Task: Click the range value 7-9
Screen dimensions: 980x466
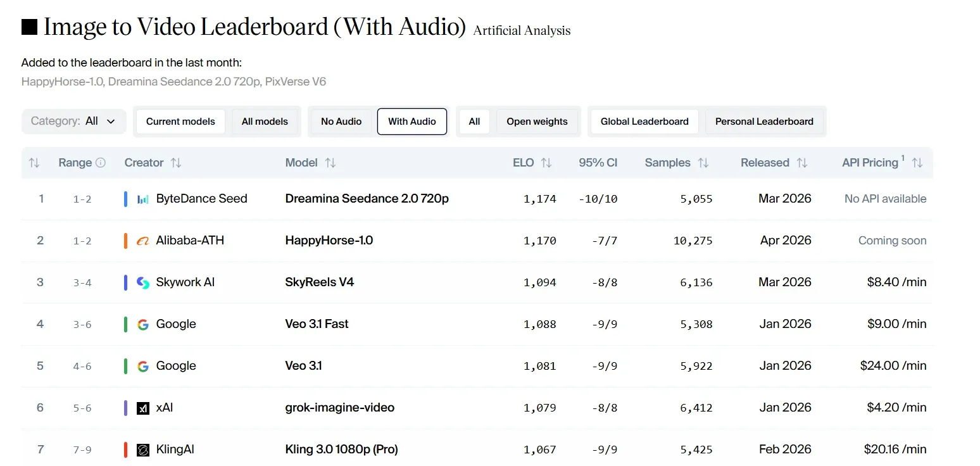Action: tap(82, 450)
